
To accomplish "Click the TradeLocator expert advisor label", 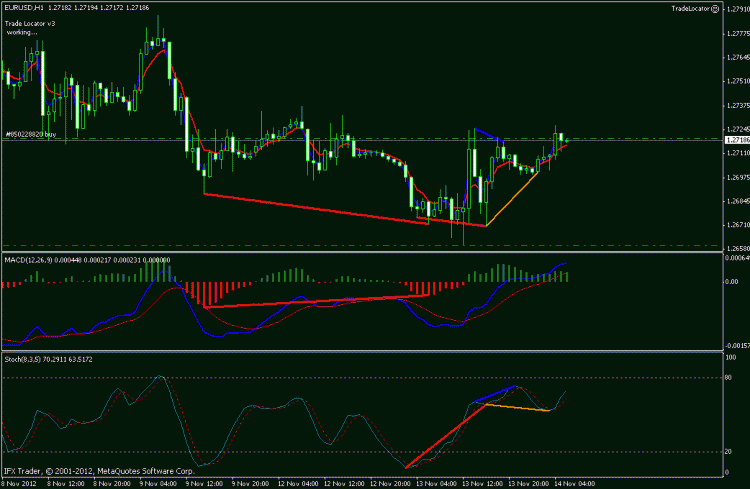I will (x=691, y=9).
